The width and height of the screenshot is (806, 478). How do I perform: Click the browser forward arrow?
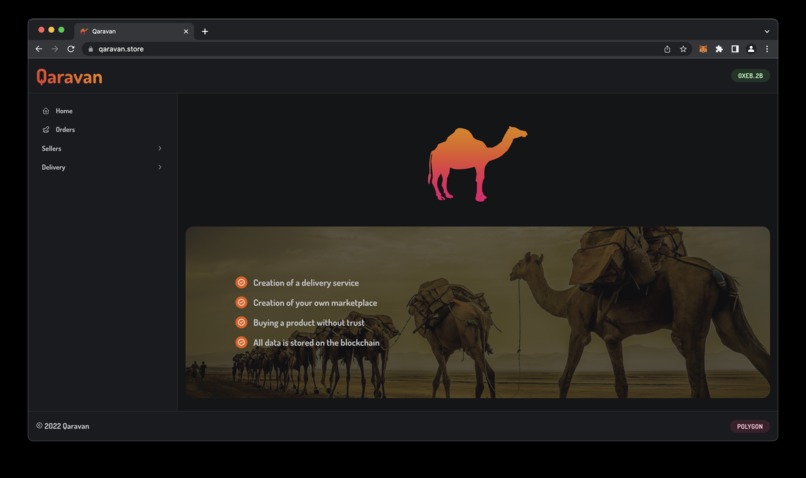[x=55, y=49]
